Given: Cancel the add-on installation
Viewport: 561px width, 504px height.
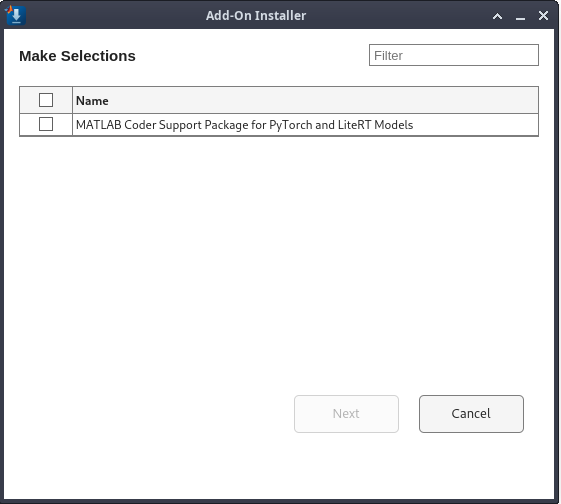Looking at the screenshot, I should tap(471, 414).
